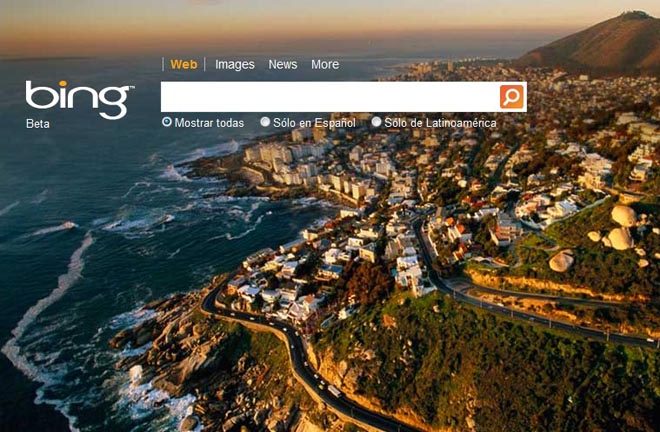Select the Mostrar todas radio button
Viewport: 660px width, 432px height.
point(167,122)
